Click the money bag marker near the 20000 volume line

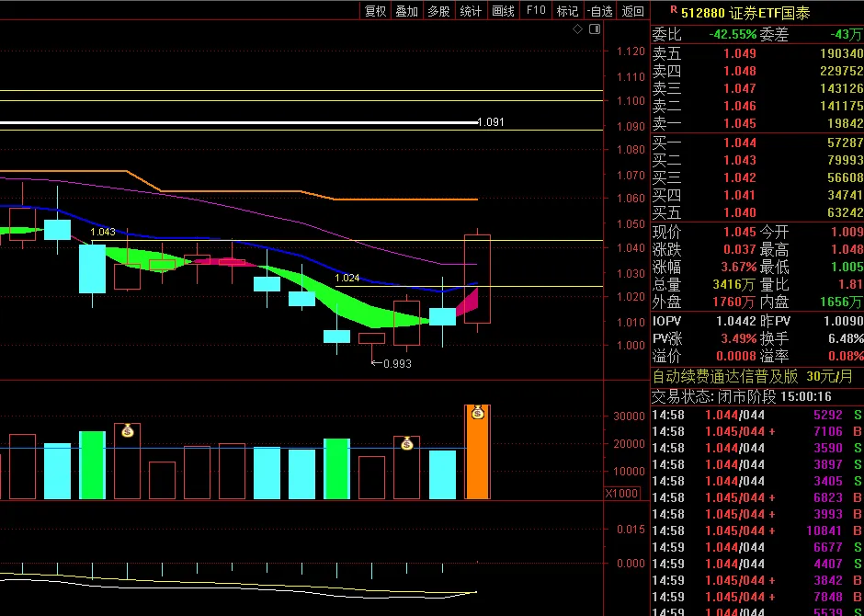point(406,443)
